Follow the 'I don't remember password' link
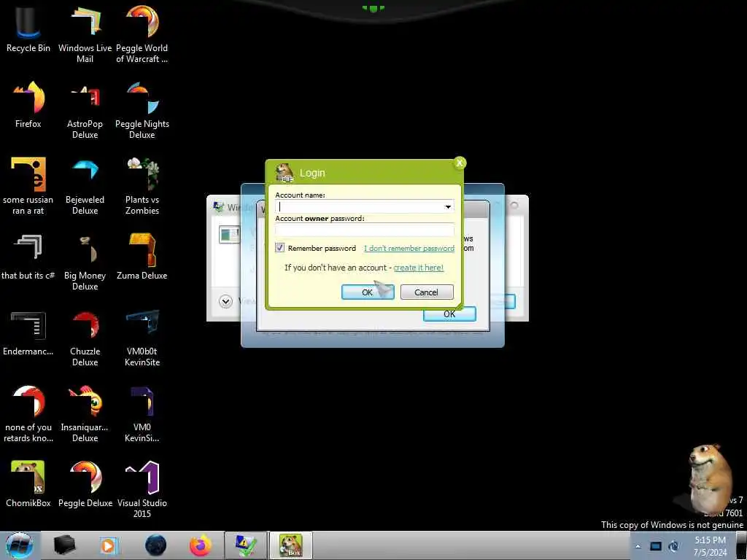 [x=409, y=248]
